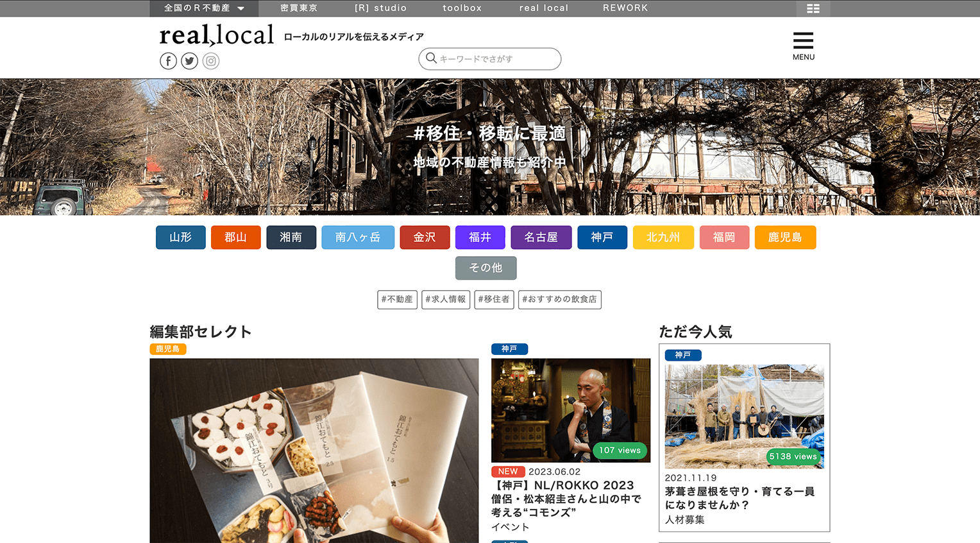This screenshot has width=980, height=543.
Task: Click the 神戸 tag above monk article
Action: coord(510,349)
